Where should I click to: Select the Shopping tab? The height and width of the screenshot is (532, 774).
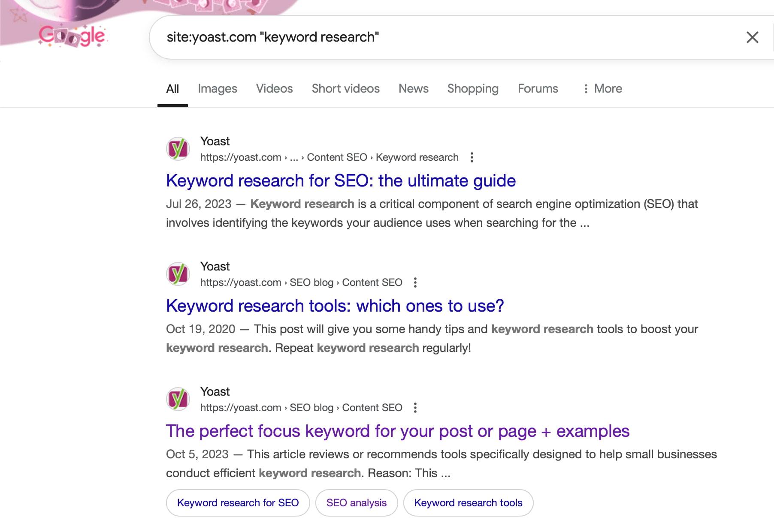pos(472,88)
